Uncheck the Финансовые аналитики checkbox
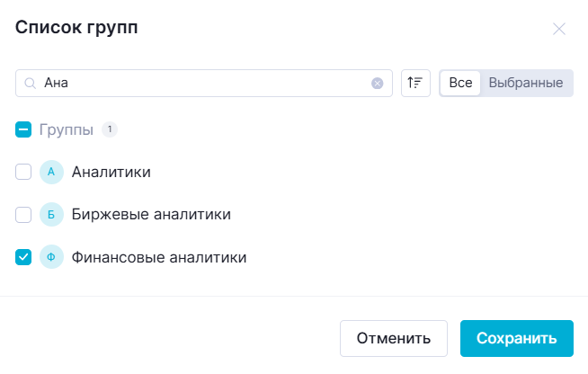This screenshot has width=588, height=374. click(x=23, y=258)
